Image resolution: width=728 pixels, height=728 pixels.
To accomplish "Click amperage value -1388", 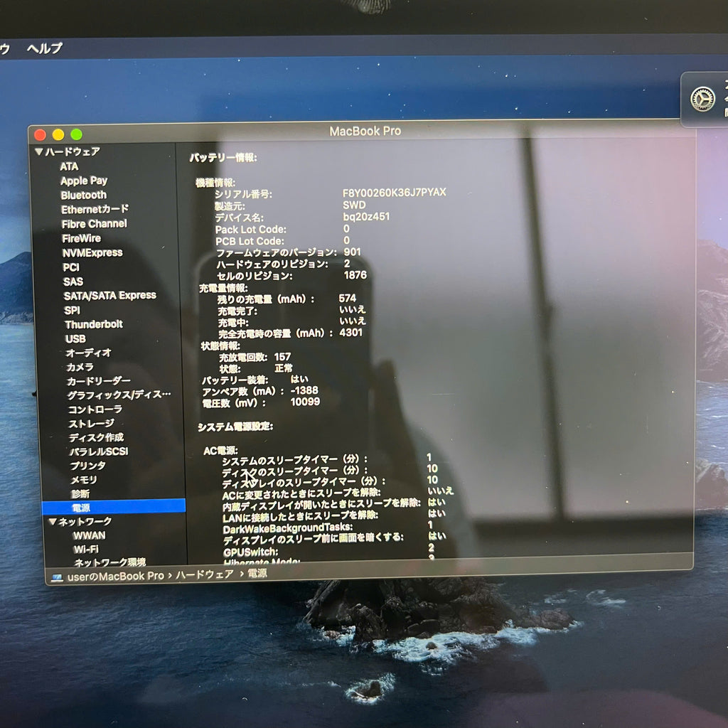I will (304, 390).
